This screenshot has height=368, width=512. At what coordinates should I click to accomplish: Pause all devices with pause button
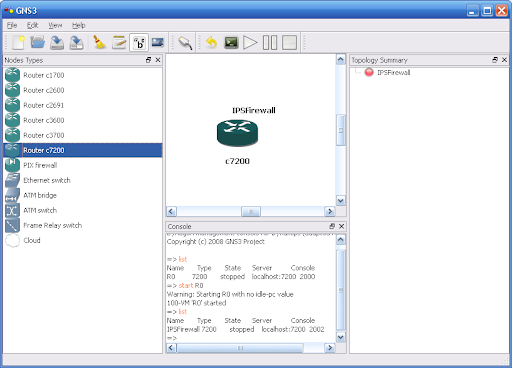270,43
